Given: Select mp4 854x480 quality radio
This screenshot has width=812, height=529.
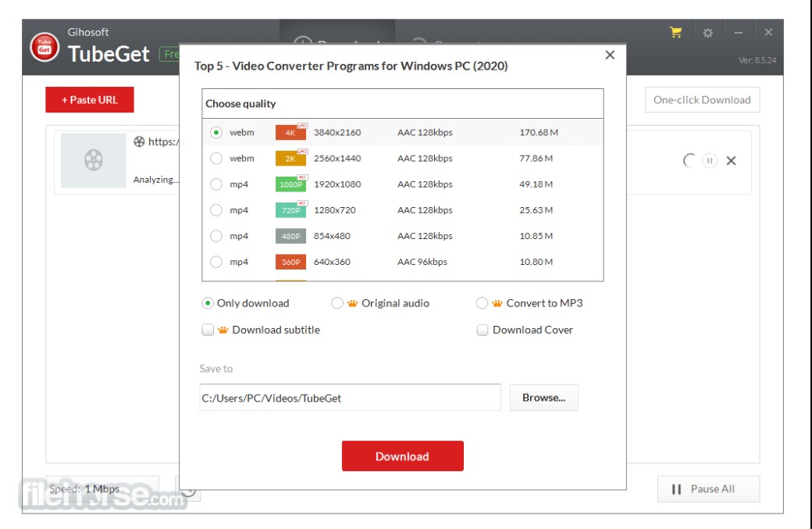Looking at the screenshot, I should point(216,236).
